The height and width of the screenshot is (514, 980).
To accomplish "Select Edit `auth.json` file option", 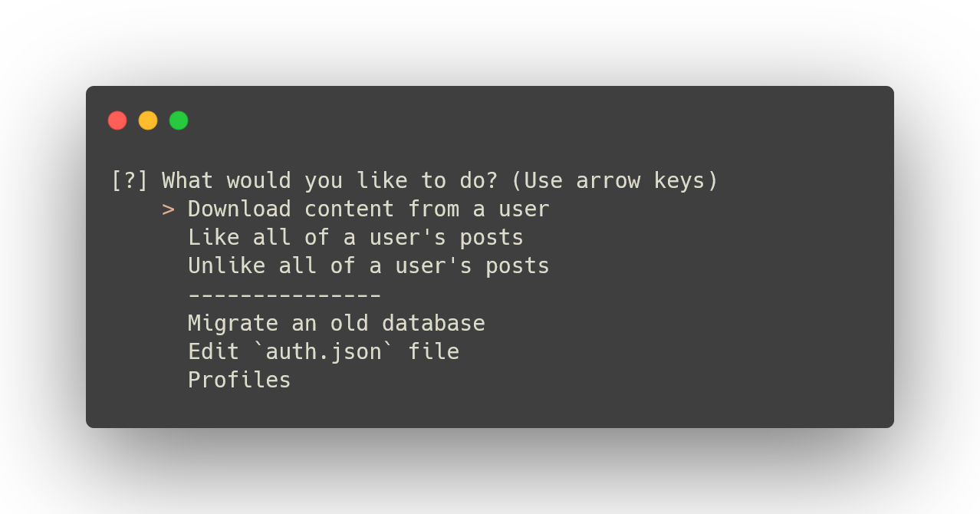I will tap(324, 351).
